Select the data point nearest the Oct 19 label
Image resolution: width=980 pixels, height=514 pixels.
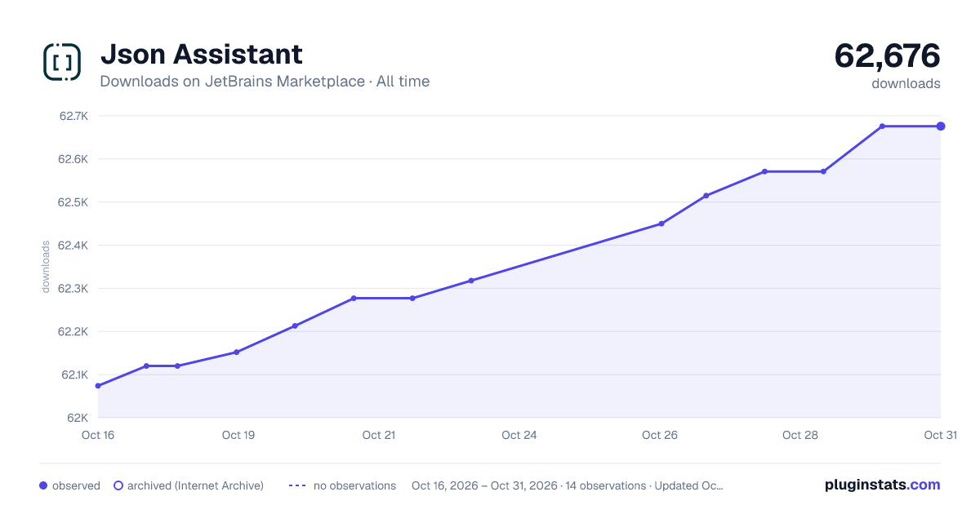(237, 352)
